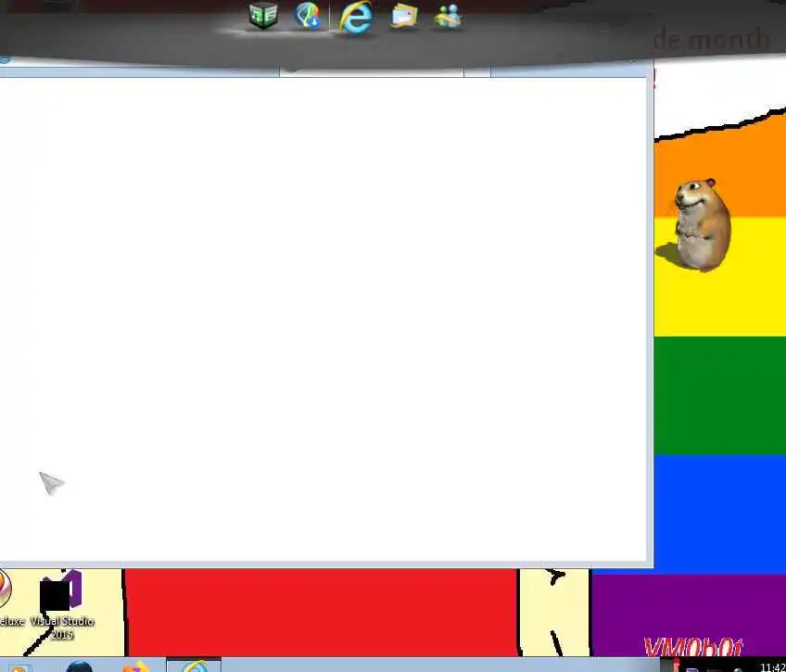Open Internet Explorer from the top dock
Viewport: 786px width, 672px height.
point(356,18)
